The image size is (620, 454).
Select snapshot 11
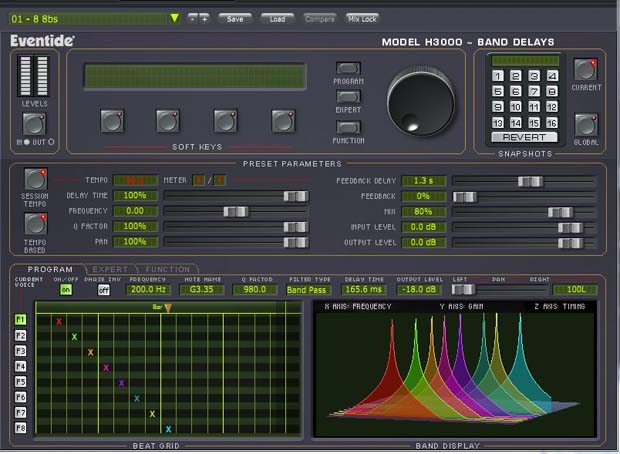[534, 107]
